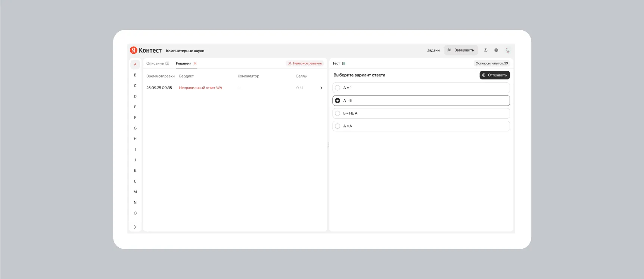The image size is (644, 279).
Task: Click the Yandex Контест logo
Action: (x=146, y=50)
